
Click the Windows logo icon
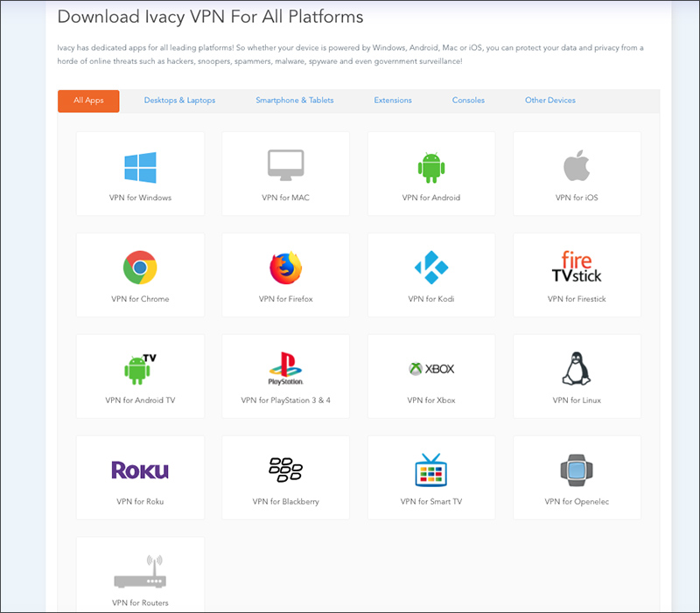coord(140,167)
